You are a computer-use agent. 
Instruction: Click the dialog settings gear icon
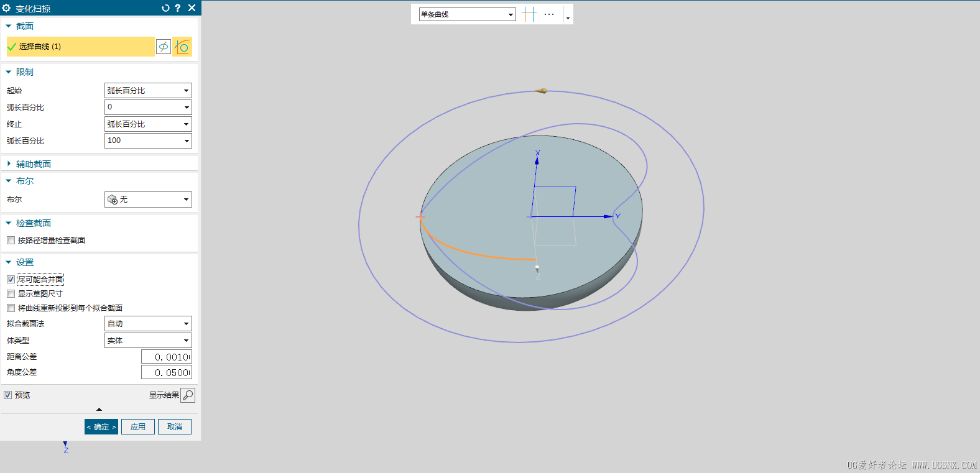pos(7,8)
